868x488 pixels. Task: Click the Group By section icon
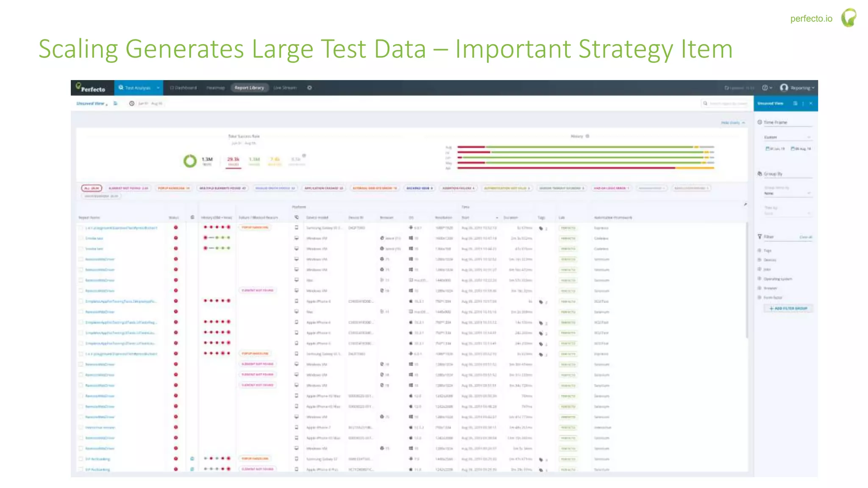759,174
